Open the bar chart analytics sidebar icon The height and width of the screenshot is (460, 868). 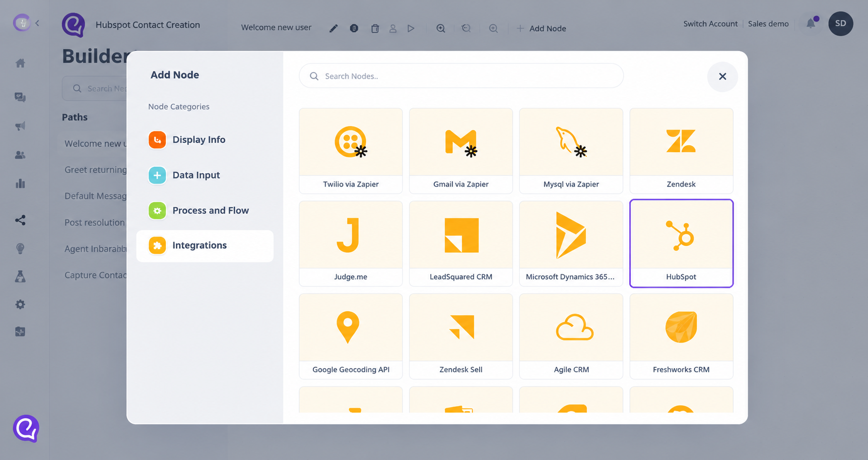(x=20, y=183)
